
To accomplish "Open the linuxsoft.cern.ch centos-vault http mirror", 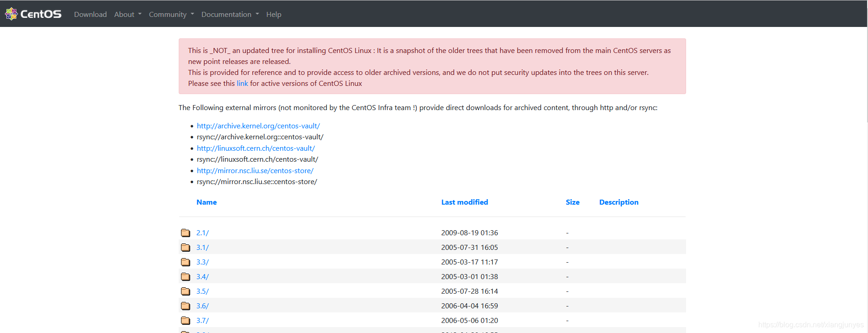I will (256, 148).
